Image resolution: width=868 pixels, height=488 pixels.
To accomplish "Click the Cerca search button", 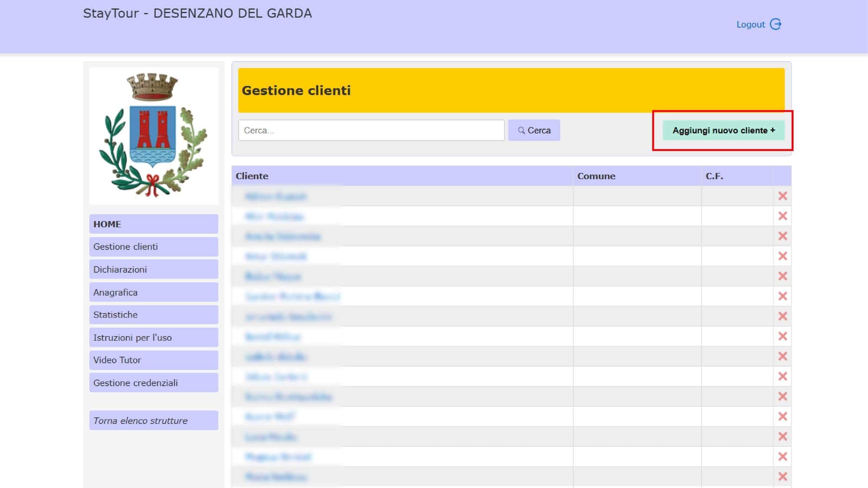I will click(534, 130).
